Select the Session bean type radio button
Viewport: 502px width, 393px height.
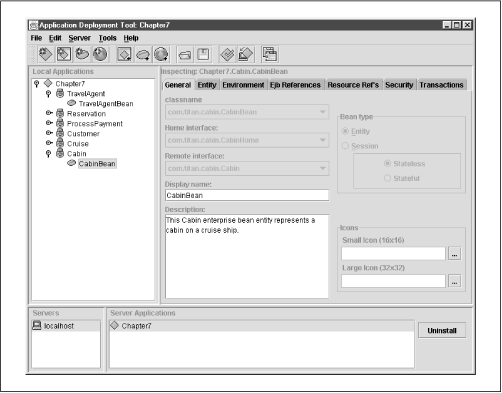click(x=345, y=146)
